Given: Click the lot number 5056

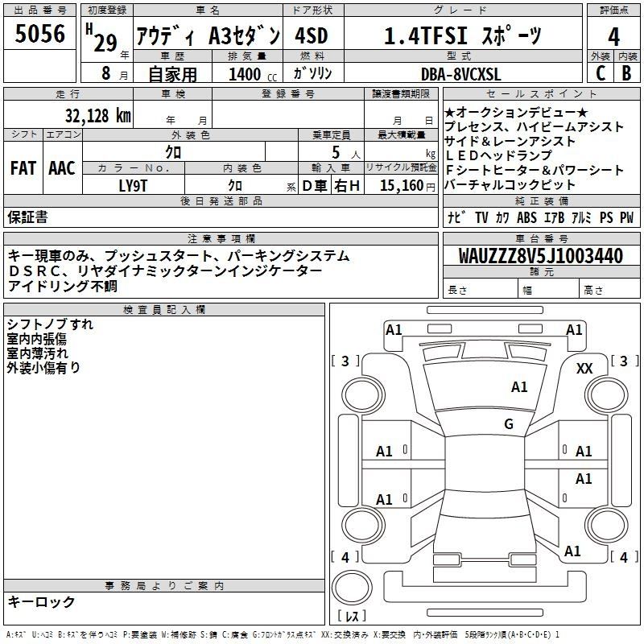Looking at the screenshot, I should 39,35.
